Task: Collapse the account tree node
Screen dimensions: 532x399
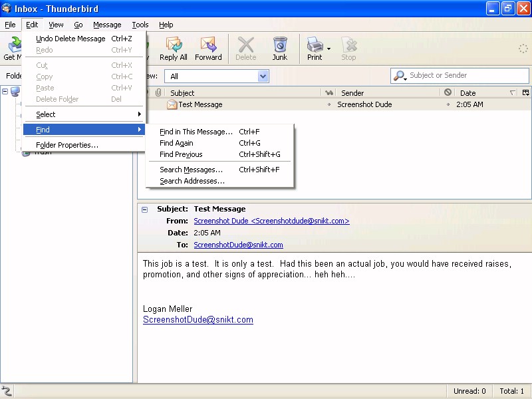Action: 5,91
